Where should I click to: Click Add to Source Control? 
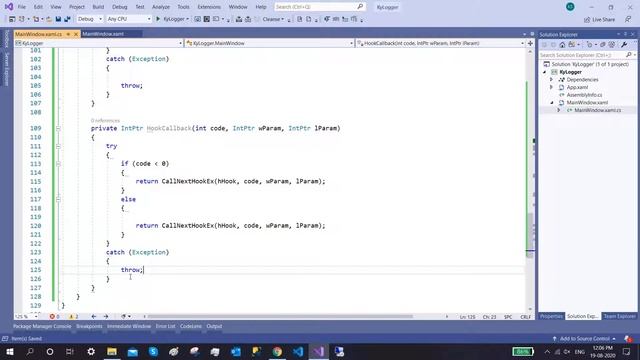point(584,338)
